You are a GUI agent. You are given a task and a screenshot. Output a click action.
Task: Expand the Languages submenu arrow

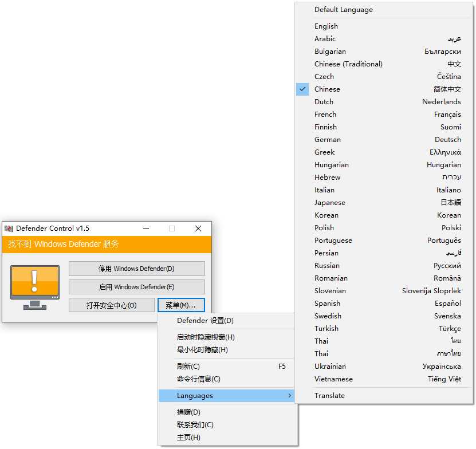tap(289, 396)
